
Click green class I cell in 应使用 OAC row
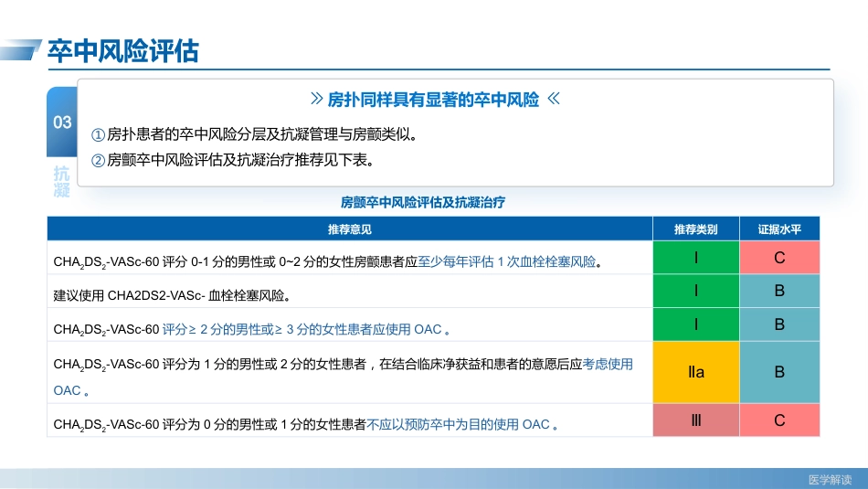pyautogui.click(x=696, y=324)
